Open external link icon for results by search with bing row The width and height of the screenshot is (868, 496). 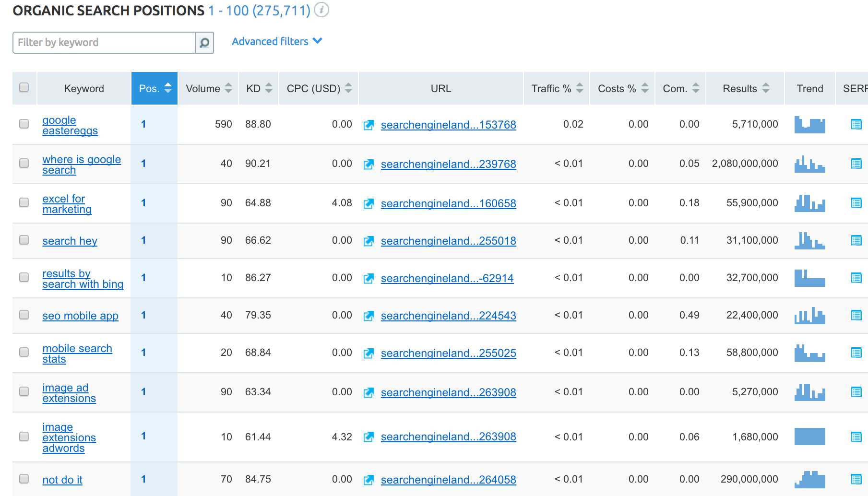[x=369, y=279]
